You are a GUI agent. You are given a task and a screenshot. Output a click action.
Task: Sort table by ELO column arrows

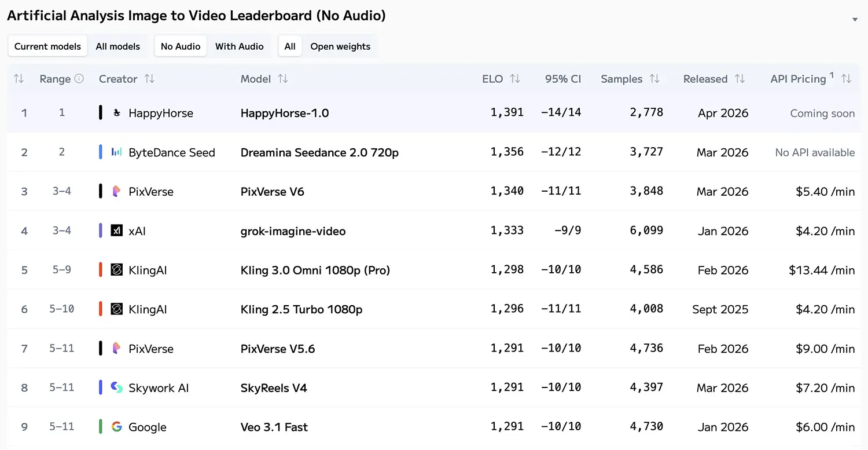pos(515,79)
